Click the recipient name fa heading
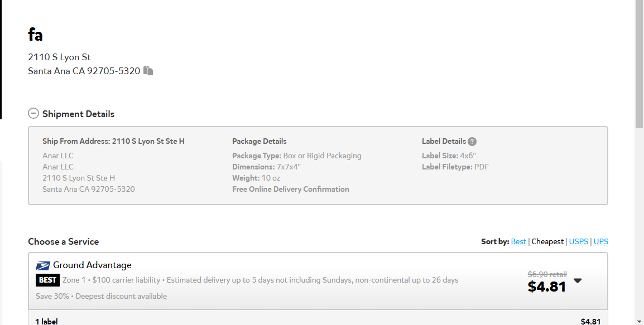This screenshot has height=325, width=644. click(x=35, y=35)
